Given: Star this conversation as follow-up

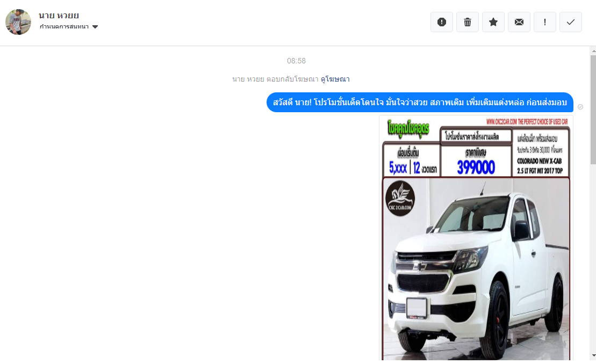Looking at the screenshot, I should tap(493, 22).
